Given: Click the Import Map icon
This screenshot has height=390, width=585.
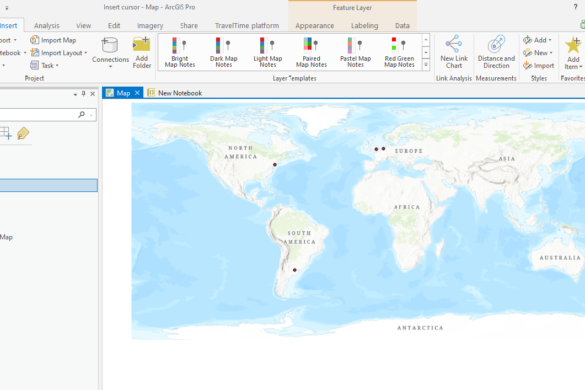Looking at the screenshot, I should [x=34, y=40].
